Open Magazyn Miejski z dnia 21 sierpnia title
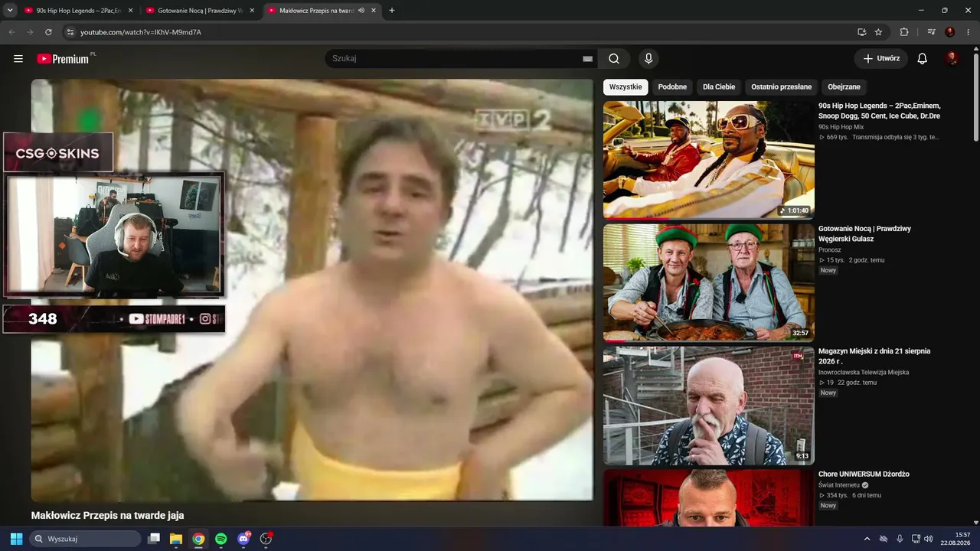Screen dimensions: 980x551 pyautogui.click(x=874, y=356)
